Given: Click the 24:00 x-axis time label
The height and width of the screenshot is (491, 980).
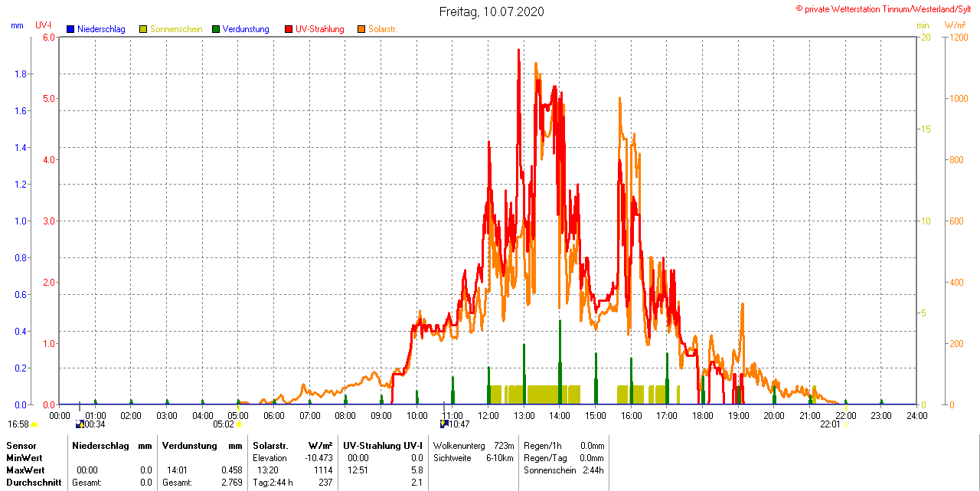Looking at the screenshot, I should 916,415.
